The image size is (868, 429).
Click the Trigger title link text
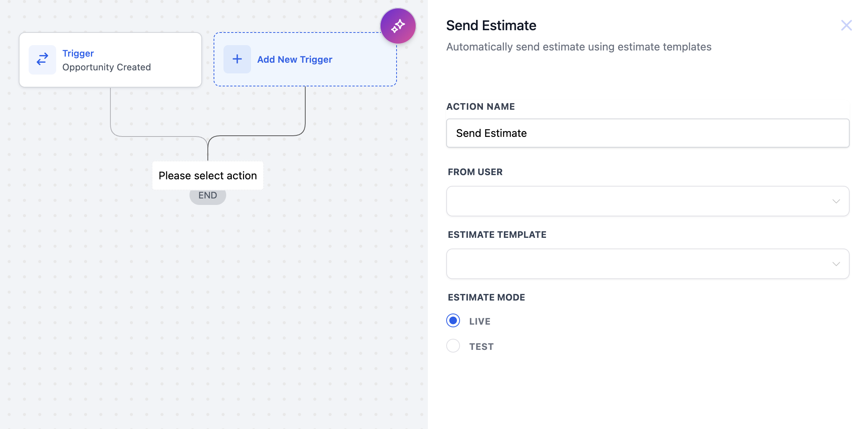tap(78, 54)
